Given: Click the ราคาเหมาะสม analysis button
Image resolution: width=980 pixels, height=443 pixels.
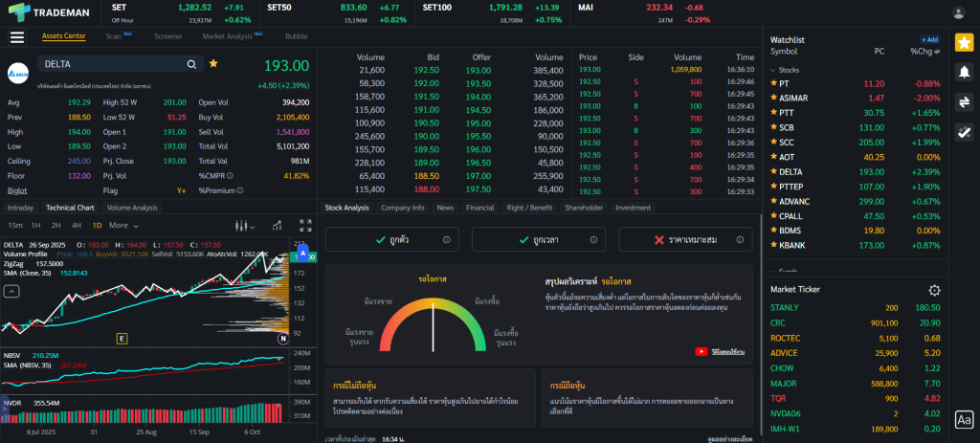Looking at the screenshot, I should click(685, 239).
